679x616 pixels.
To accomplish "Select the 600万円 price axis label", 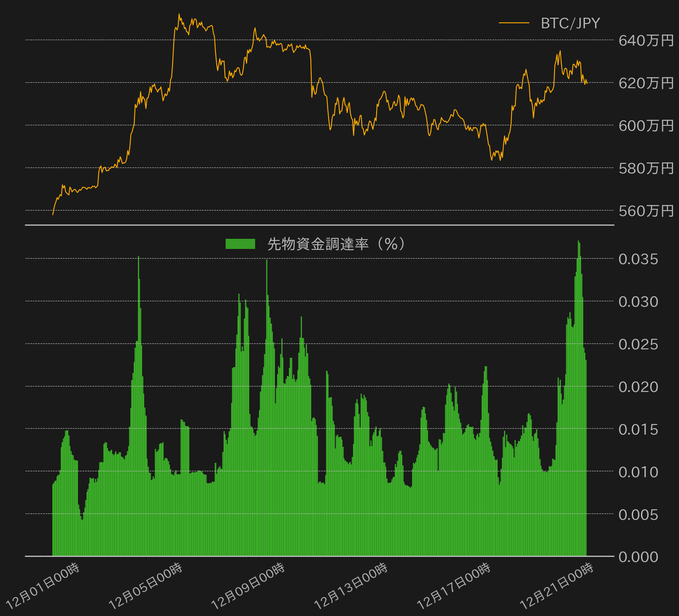I will click(x=646, y=126).
